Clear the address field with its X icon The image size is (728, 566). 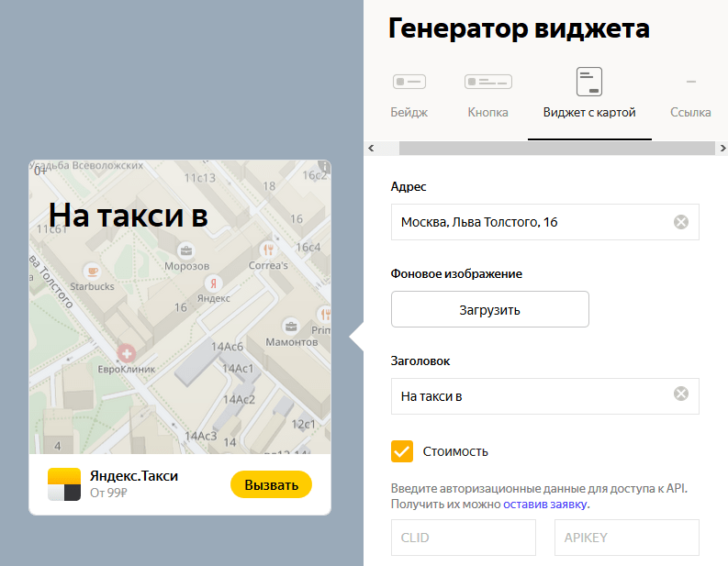coord(681,222)
